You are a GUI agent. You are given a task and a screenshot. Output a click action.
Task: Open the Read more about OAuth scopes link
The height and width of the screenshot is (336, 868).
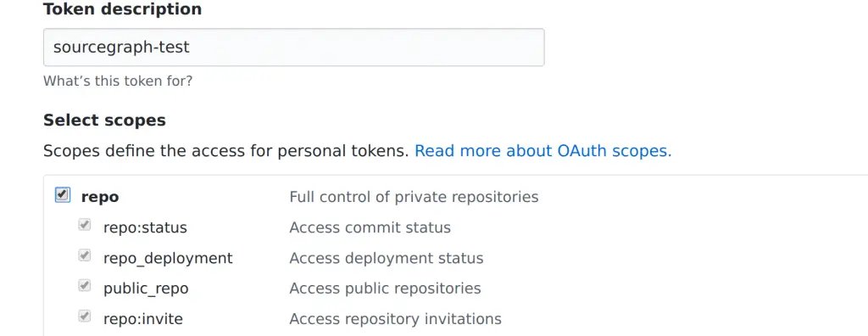[x=543, y=151]
